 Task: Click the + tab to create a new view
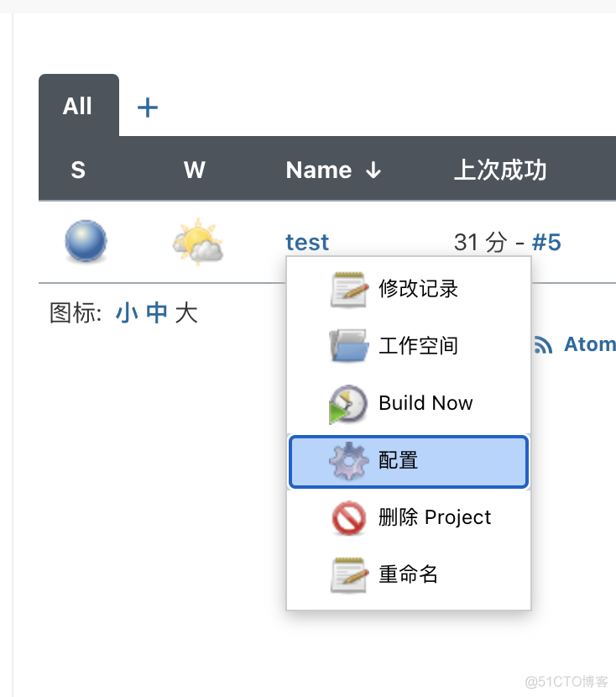147,107
